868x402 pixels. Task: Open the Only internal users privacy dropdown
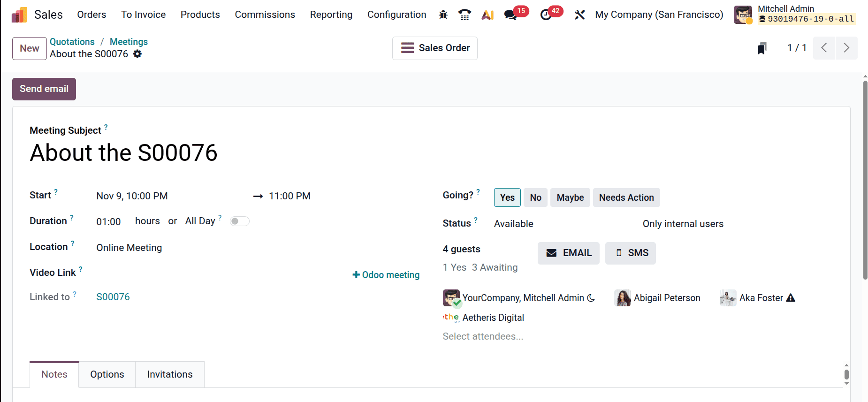click(x=683, y=224)
